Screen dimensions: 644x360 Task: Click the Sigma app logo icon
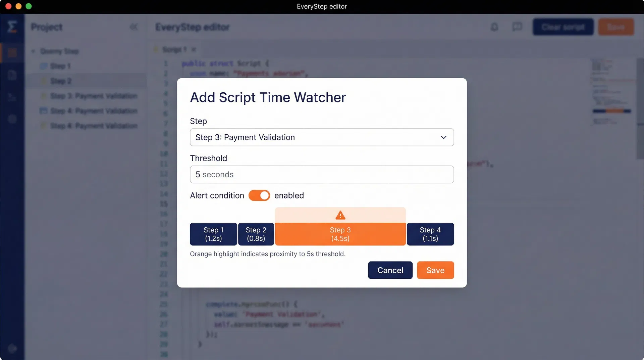[12, 27]
